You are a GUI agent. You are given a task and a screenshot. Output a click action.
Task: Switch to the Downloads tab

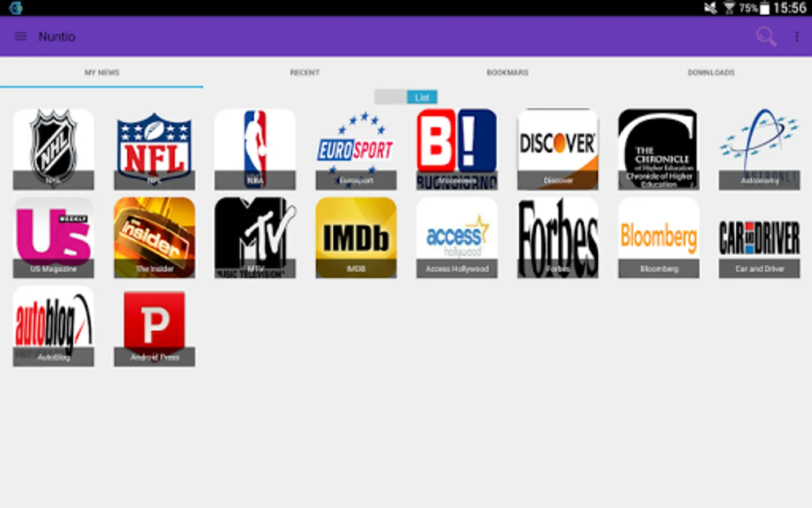coord(710,72)
